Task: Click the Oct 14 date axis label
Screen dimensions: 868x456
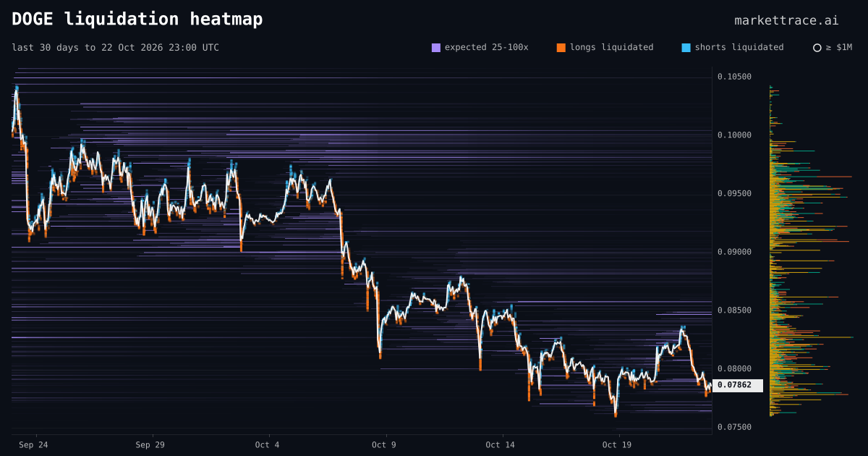Action: [x=500, y=444]
